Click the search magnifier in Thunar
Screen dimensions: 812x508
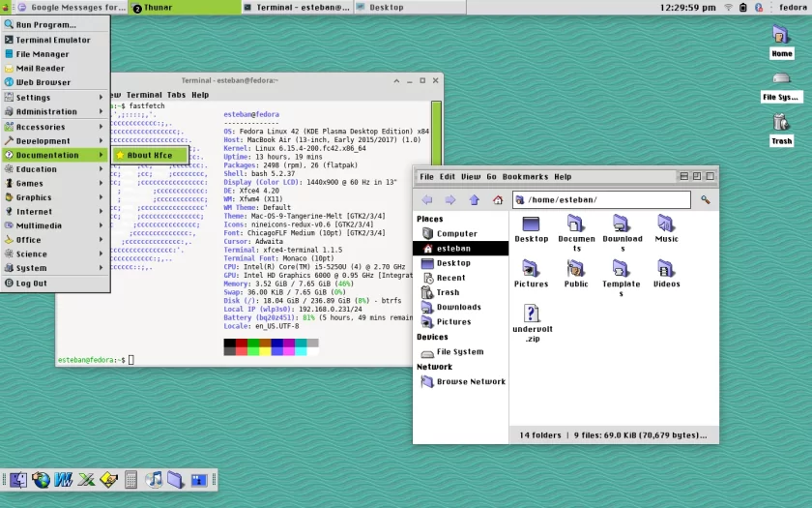click(x=706, y=199)
